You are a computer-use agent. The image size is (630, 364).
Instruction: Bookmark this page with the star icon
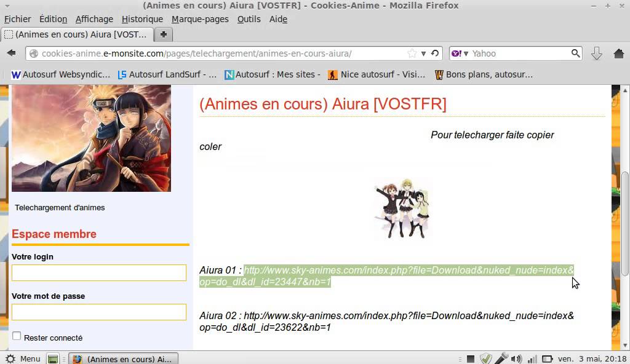click(x=412, y=53)
